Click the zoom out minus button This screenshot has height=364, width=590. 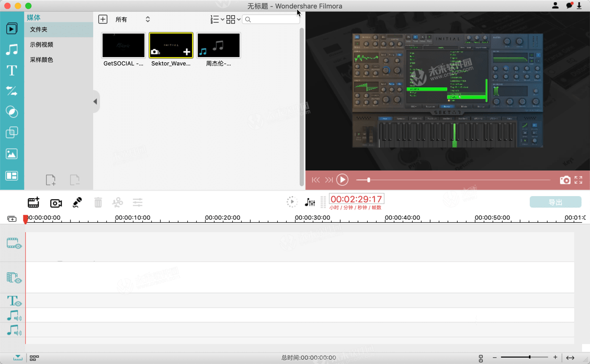pyautogui.click(x=494, y=357)
